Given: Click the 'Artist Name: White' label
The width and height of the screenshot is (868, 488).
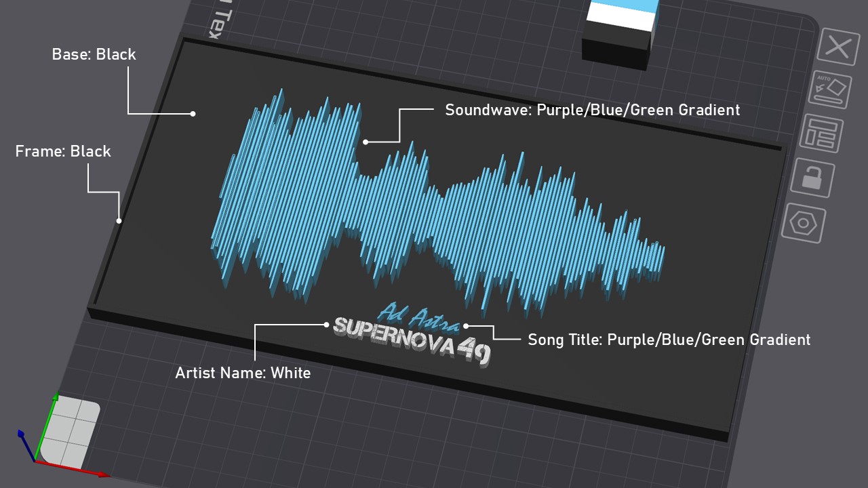Looking at the screenshot, I should [243, 373].
